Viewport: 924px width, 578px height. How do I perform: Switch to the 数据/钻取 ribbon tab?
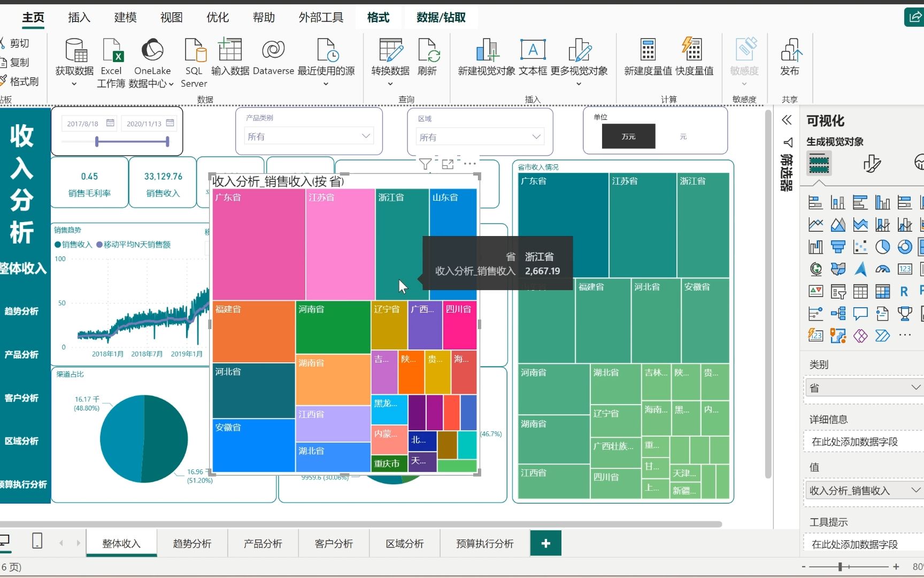[x=441, y=17]
